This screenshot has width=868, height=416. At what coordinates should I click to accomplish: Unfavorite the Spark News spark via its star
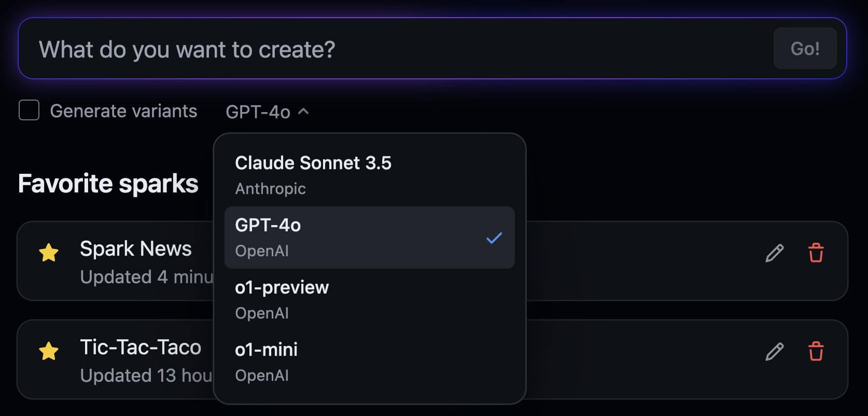point(48,253)
